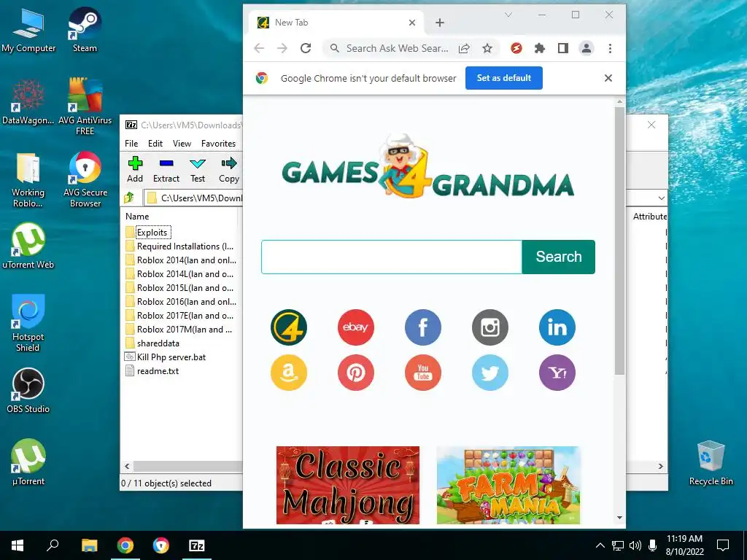Open the Yahoo shortcut icon
This screenshot has height=560, width=747.
(x=557, y=373)
